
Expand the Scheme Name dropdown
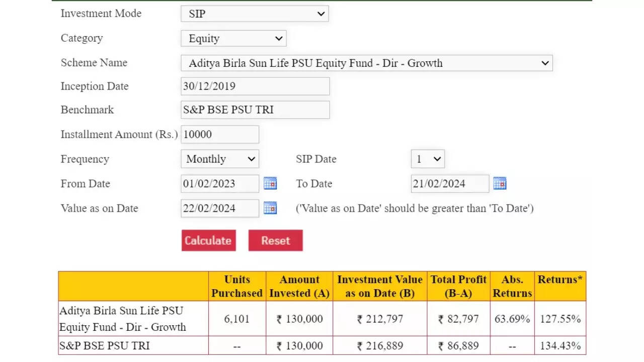tap(366, 63)
